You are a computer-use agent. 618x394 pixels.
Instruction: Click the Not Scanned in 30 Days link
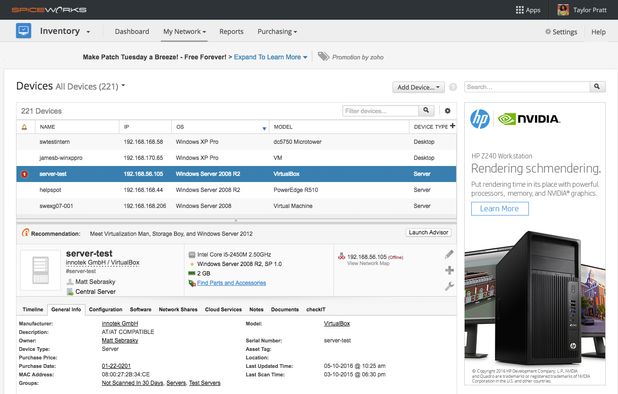(132, 383)
